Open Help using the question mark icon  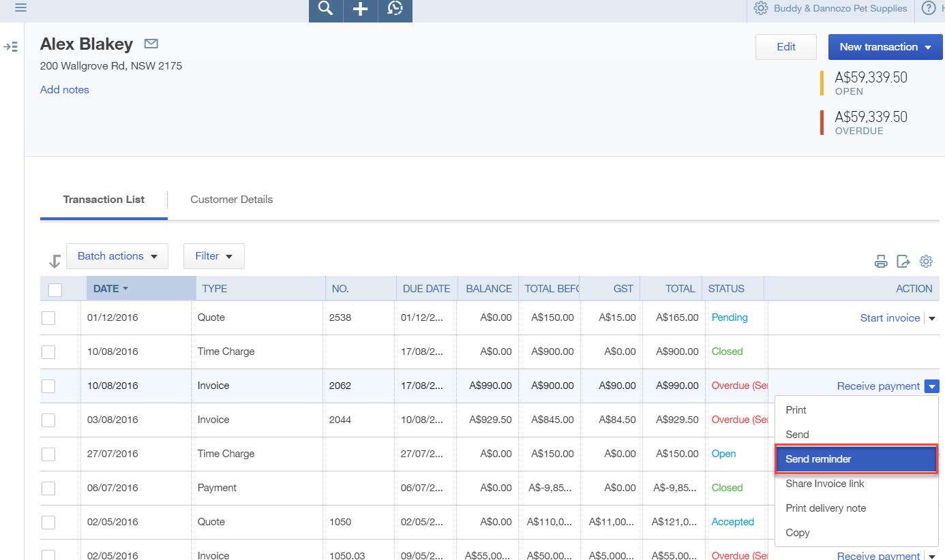930,9
